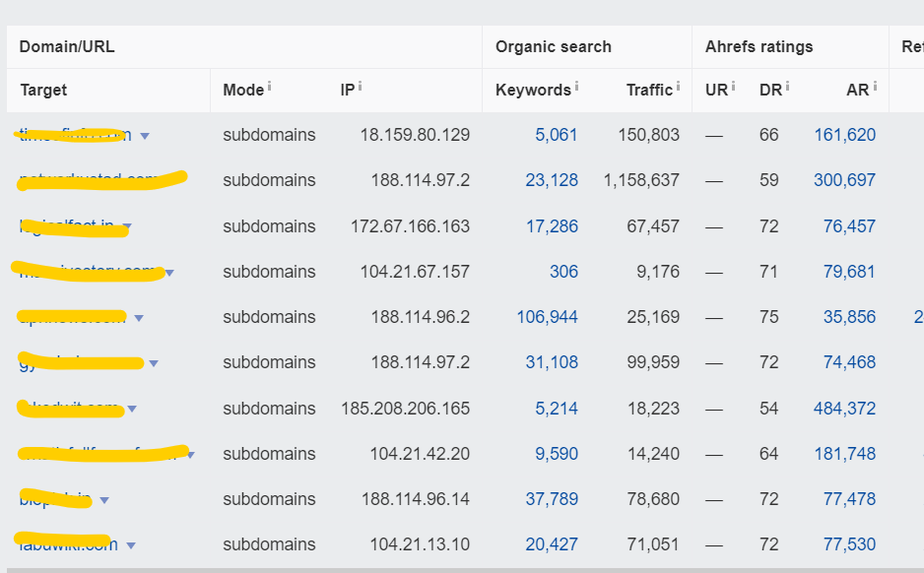Open the 5,214 keywords link
The image size is (924, 573).
[x=557, y=409]
